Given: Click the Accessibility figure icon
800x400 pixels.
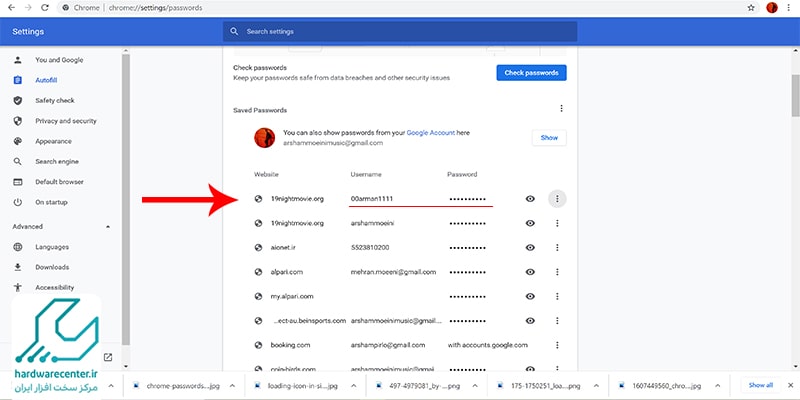Looking at the screenshot, I should point(18,287).
